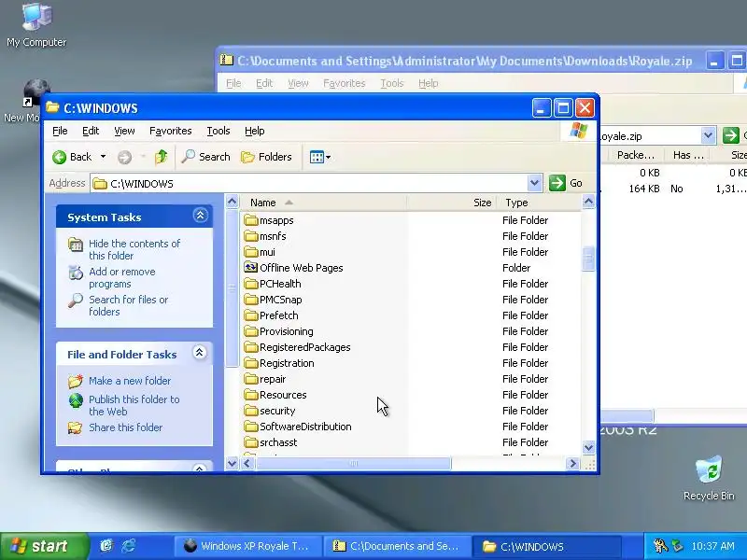This screenshot has height=560, width=747.
Task: Select the msnfs folder icon
Action: pyautogui.click(x=251, y=236)
